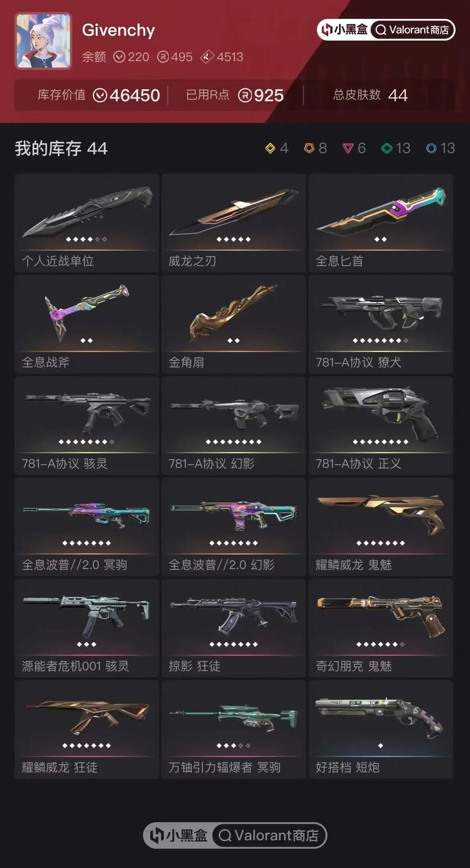Select the 耀鳞威龙 鬼魅 pistol skin
This screenshot has width=470, height=868.
(381, 527)
